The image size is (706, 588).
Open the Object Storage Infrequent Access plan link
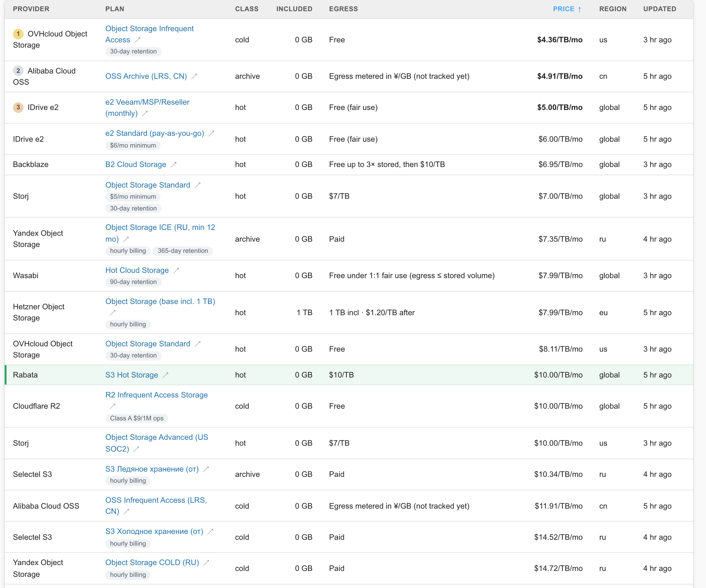click(149, 34)
